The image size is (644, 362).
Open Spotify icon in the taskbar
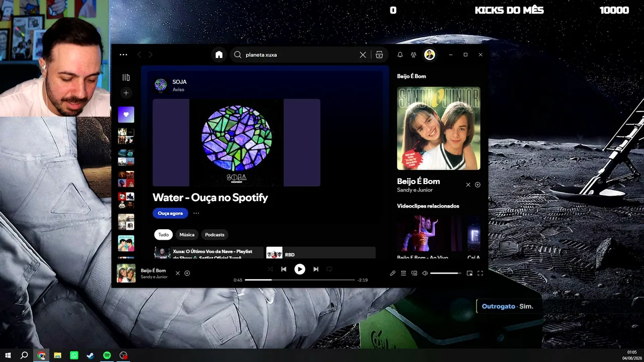click(107, 355)
